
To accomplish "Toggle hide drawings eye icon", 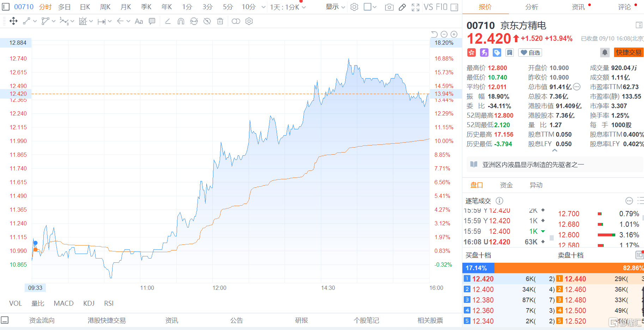I will [207, 21].
